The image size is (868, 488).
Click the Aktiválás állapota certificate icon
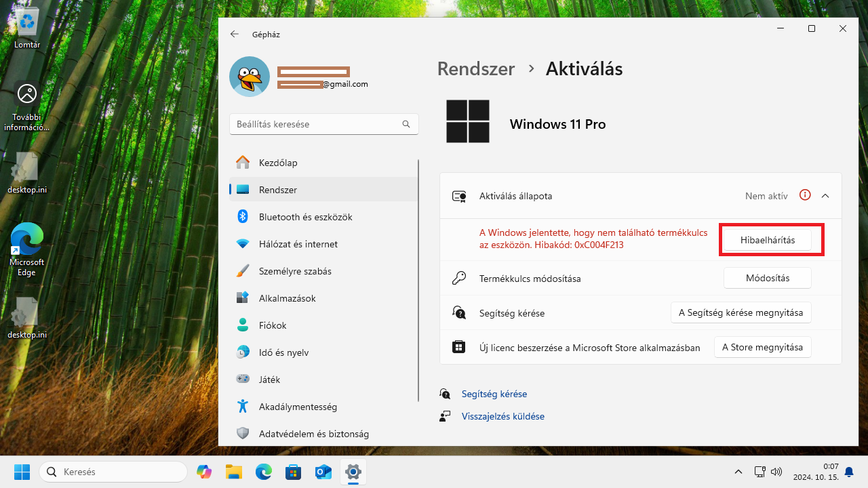459,197
